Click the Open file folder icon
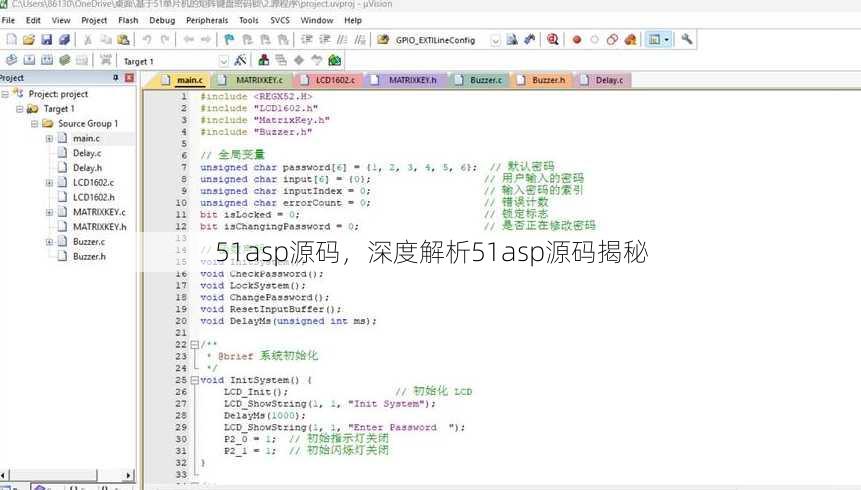This screenshot has width=861, height=490. (29, 40)
